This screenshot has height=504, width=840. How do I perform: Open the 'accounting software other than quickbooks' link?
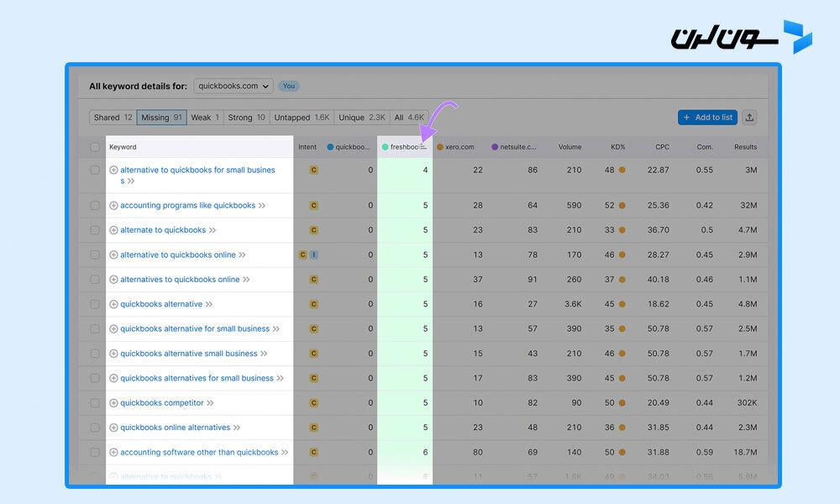[199, 453]
